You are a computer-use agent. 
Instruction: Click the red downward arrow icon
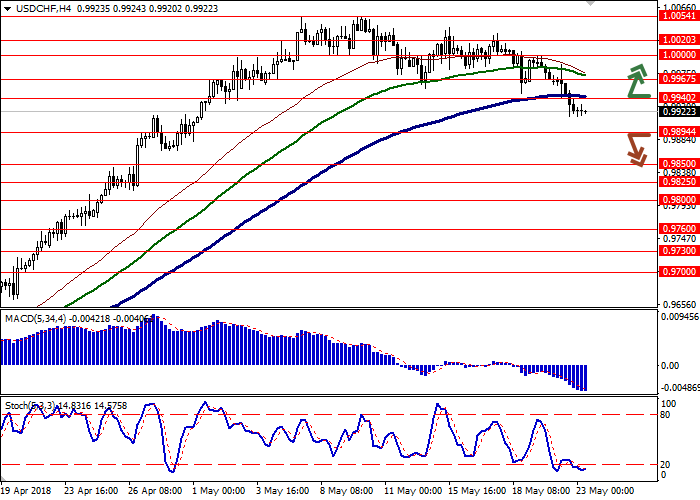pyautogui.click(x=638, y=148)
